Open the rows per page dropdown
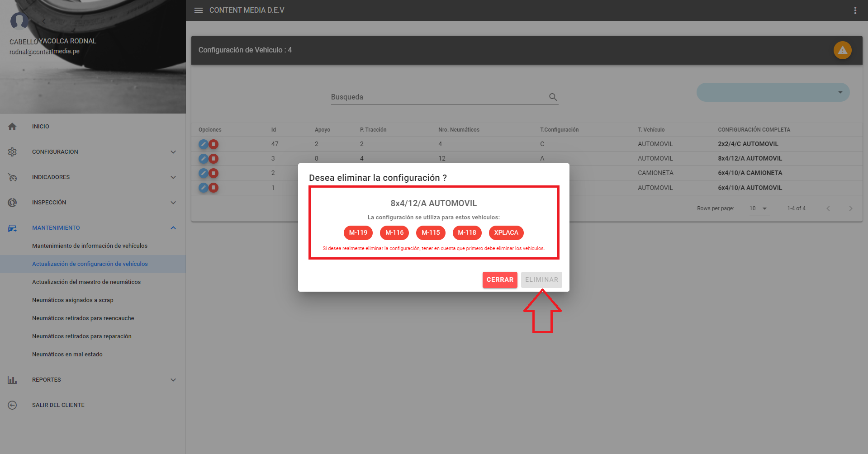The height and width of the screenshot is (454, 868). 759,208
